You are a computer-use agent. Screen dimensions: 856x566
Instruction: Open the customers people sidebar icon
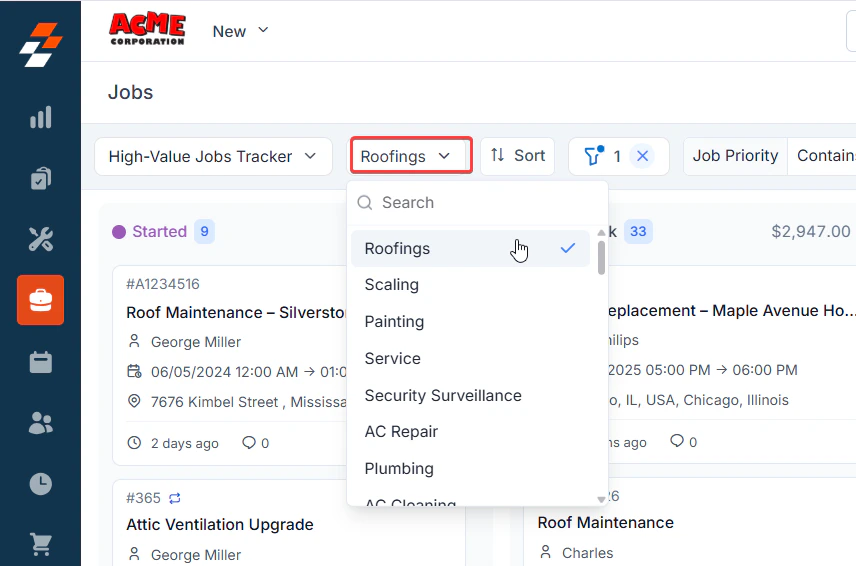point(40,423)
